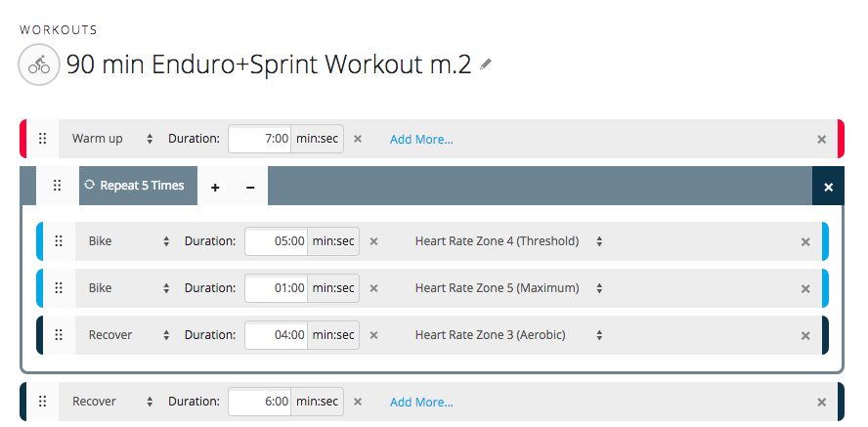Edit the 7:00 warm up duration field
The width and height of the screenshot is (868, 427).
pyautogui.click(x=260, y=139)
